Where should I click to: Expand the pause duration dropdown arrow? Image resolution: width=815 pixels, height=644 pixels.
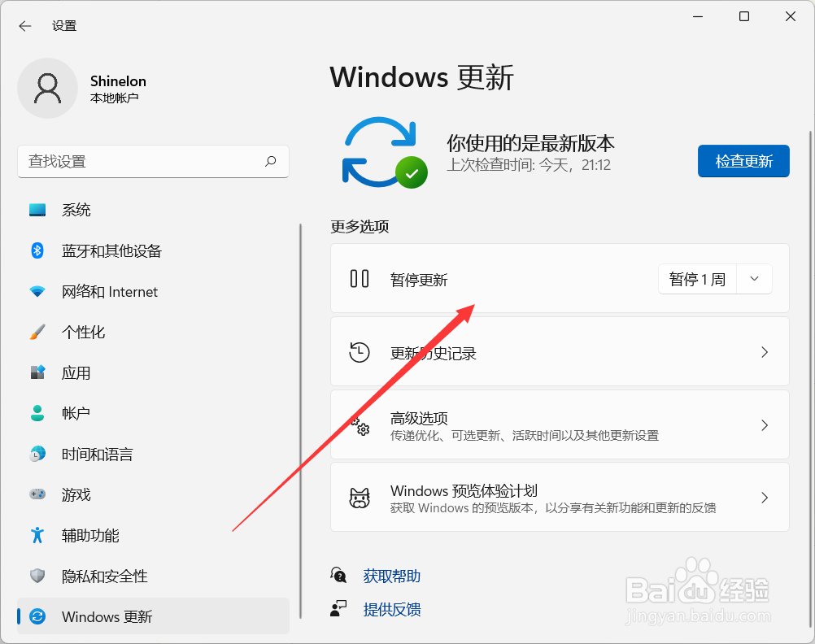(754, 279)
